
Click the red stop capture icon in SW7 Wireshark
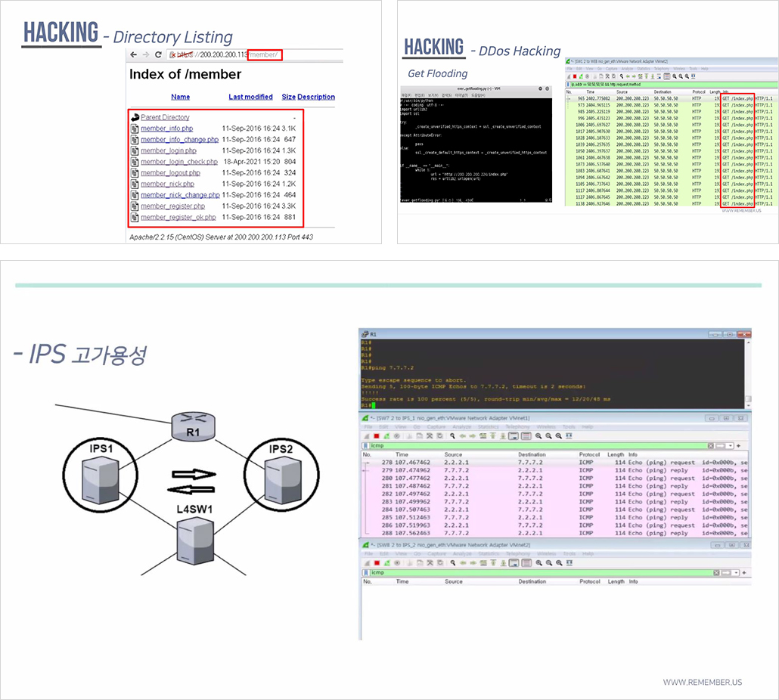[376, 436]
